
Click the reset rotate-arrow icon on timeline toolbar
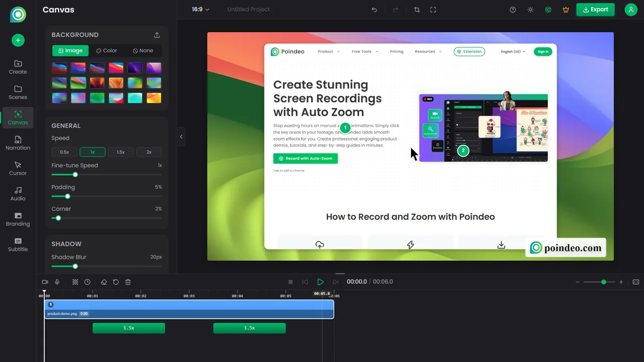coord(116,282)
